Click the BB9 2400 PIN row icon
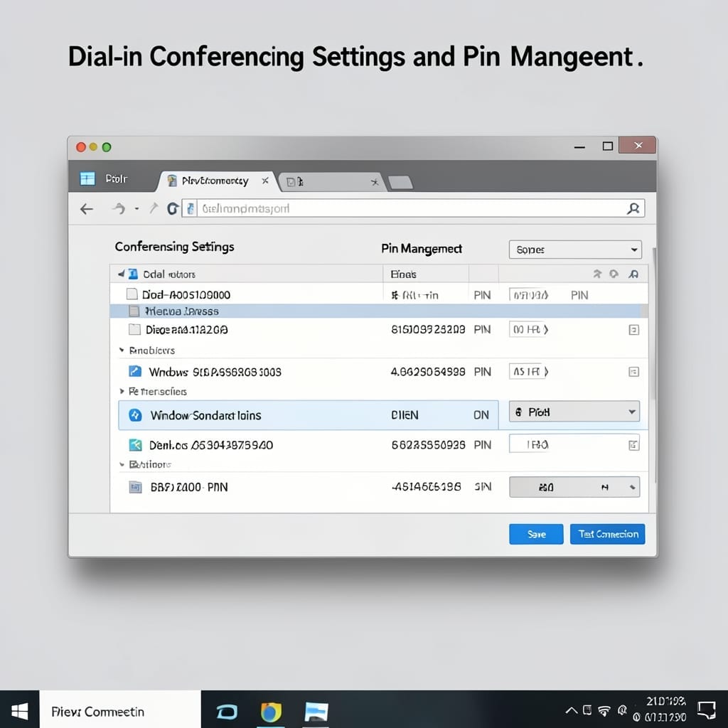 pyautogui.click(x=135, y=487)
